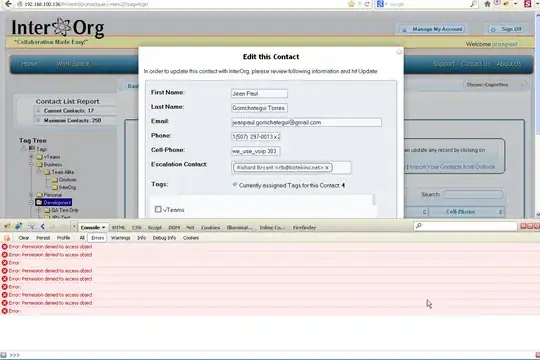Collapse the Development tree node
Viewport: 540px width, 360px height.
pos(31,202)
